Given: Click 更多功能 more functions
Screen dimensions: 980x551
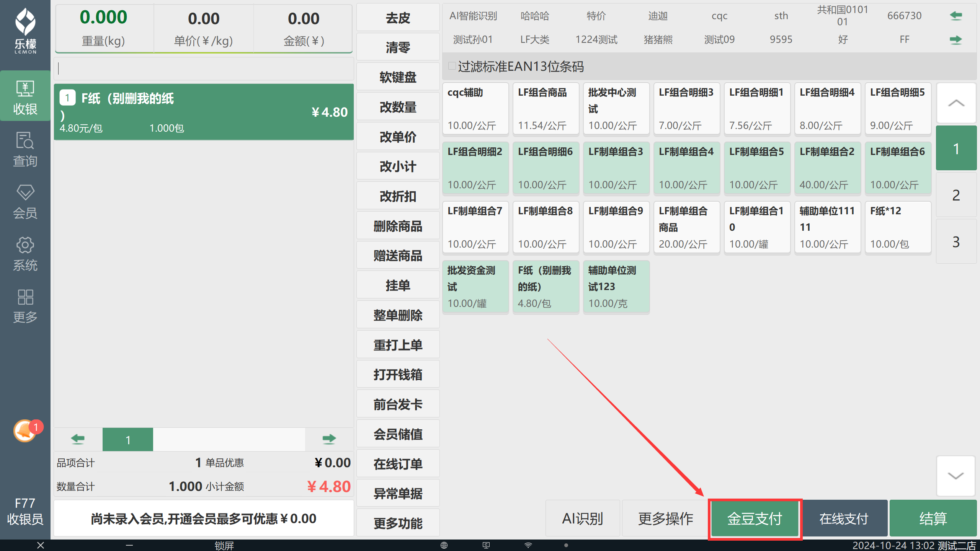Looking at the screenshot, I should point(398,523).
